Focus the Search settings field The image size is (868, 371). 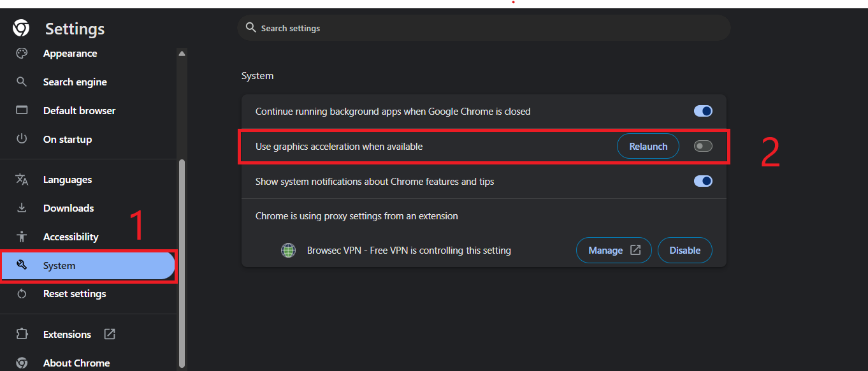(484, 28)
